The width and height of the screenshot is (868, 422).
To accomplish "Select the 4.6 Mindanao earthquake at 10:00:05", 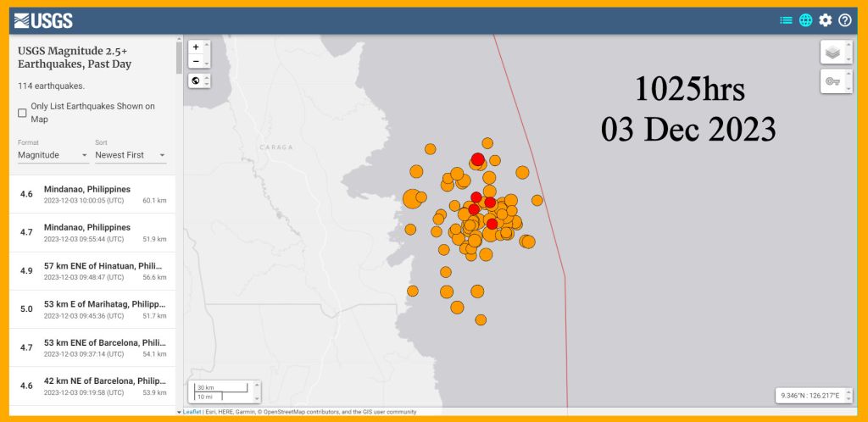I will pos(92,194).
